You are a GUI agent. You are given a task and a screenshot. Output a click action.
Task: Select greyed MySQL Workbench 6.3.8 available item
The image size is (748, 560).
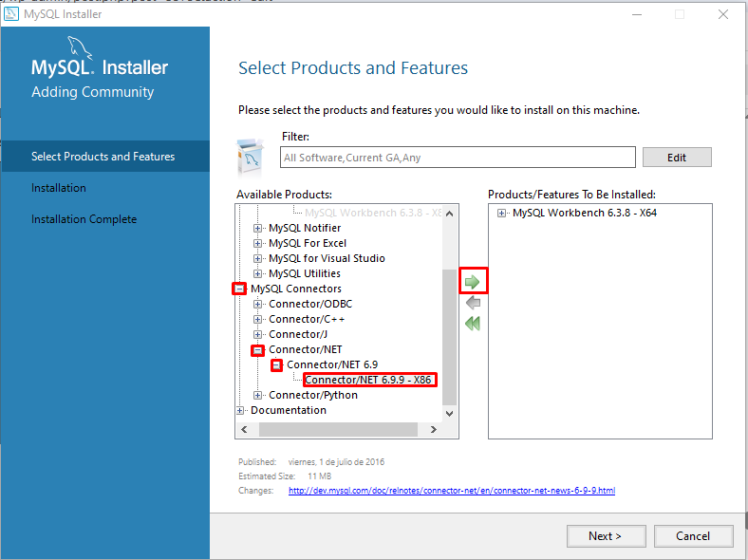click(x=373, y=213)
